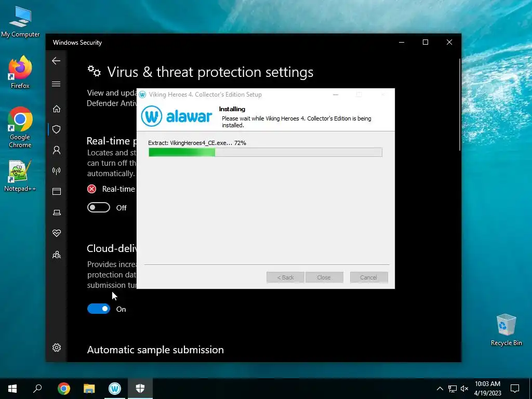Open the Windows Start menu

[12, 389]
